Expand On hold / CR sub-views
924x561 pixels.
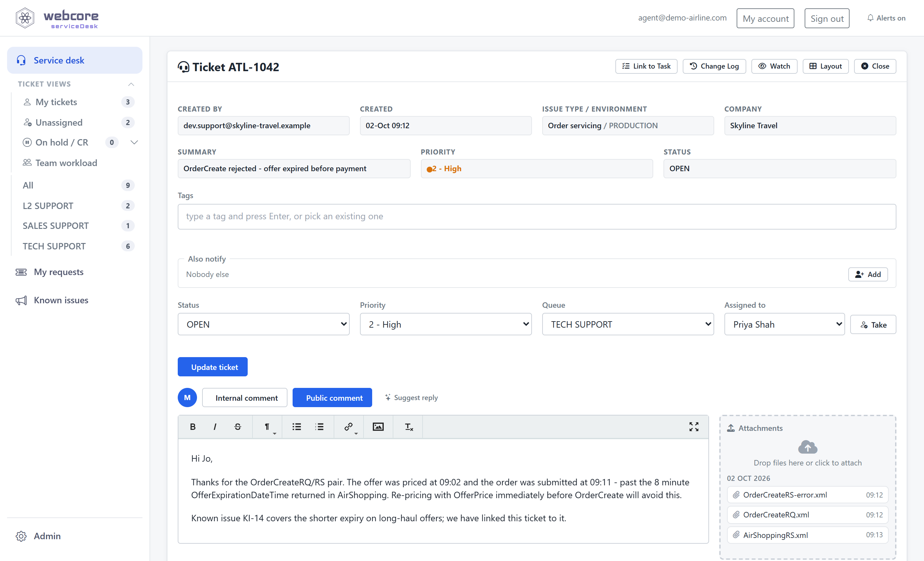[x=134, y=142]
